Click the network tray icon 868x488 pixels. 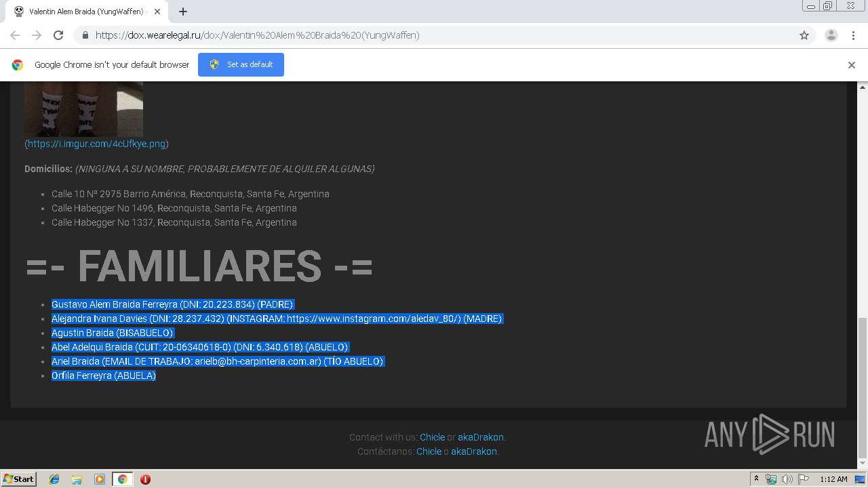click(771, 479)
